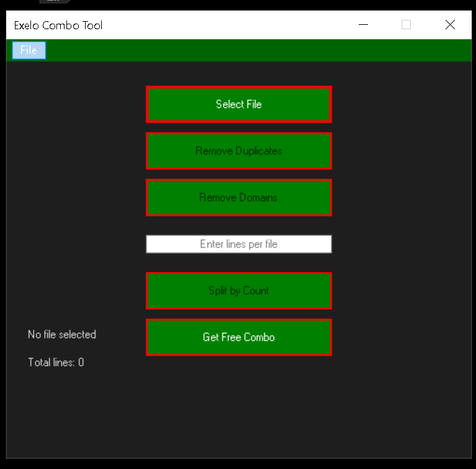
Task: Open the File menu
Action: (x=29, y=50)
